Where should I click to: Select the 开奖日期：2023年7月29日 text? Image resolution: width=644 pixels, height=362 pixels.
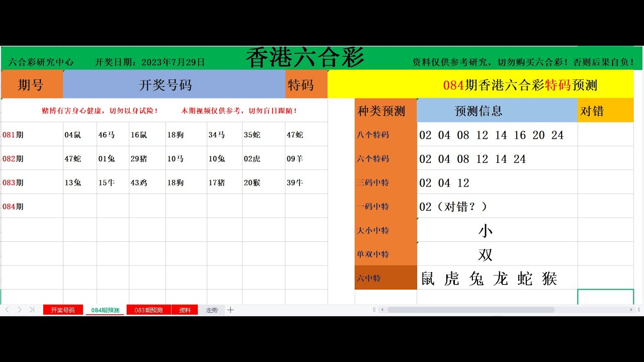pos(150,62)
